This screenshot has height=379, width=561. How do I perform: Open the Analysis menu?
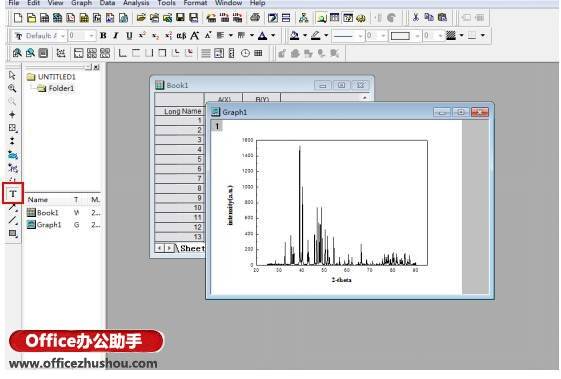point(136,3)
